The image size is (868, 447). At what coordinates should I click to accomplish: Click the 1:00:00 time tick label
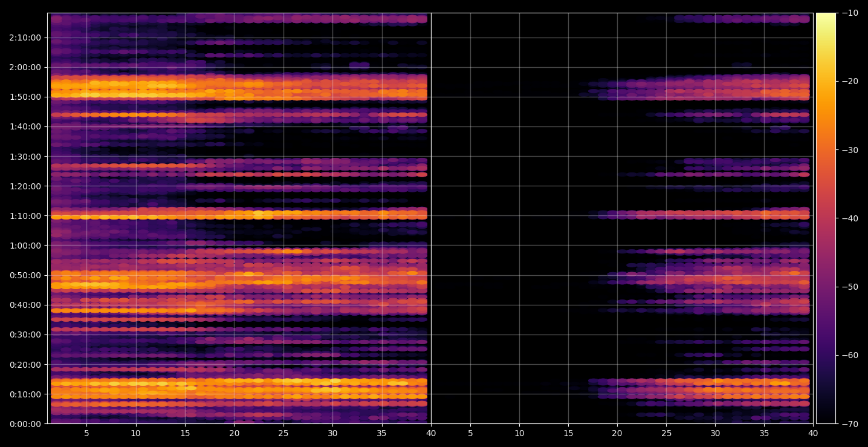point(25,246)
